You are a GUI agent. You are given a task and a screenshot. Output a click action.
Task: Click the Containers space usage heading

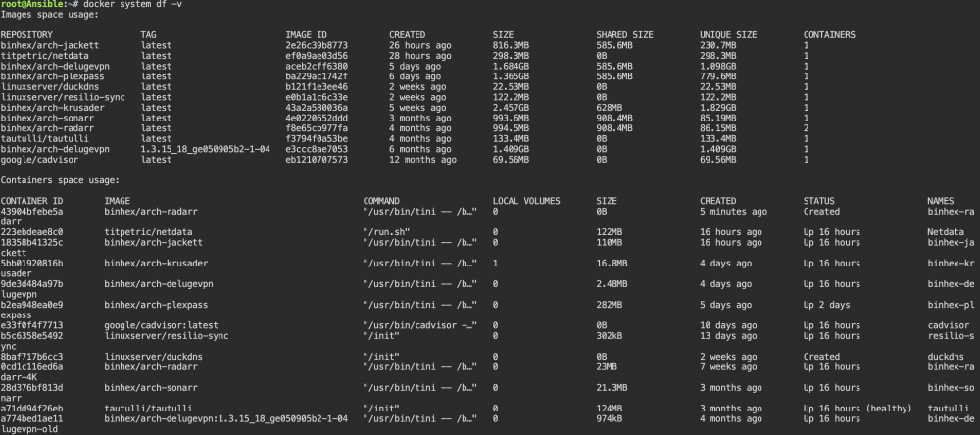[x=60, y=180]
